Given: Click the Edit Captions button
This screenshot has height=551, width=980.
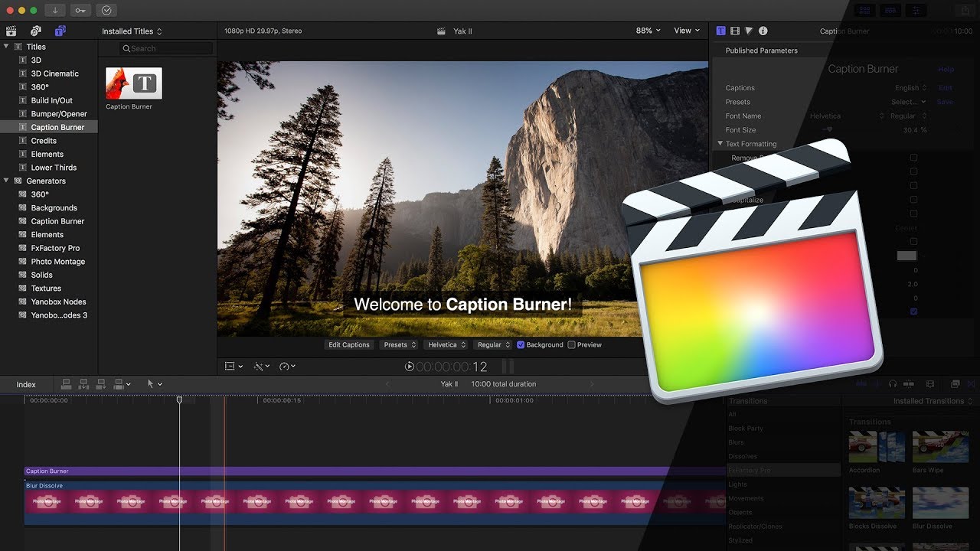Looking at the screenshot, I should [x=349, y=345].
